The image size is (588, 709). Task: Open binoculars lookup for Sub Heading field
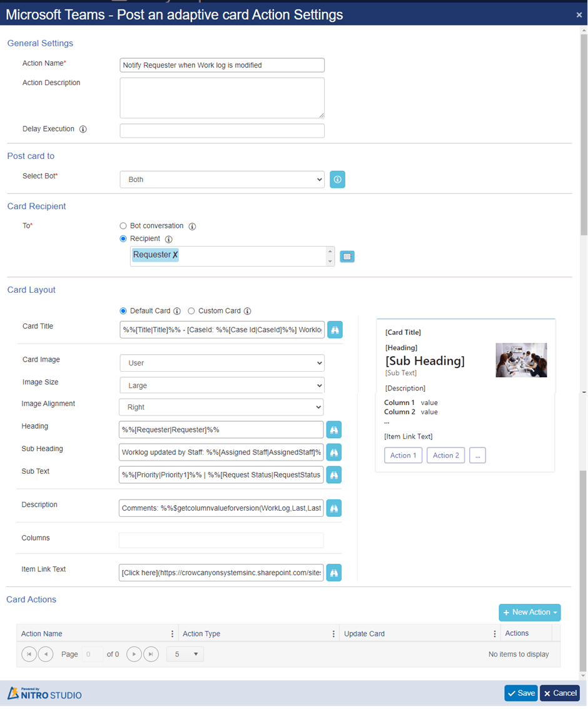(333, 452)
